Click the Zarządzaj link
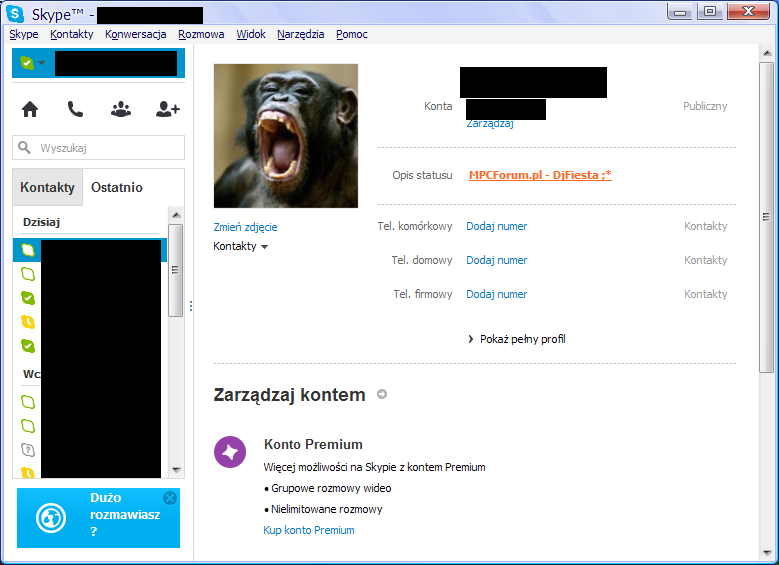This screenshot has height=565, width=779. pyautogui.click(x=490, y=124)
